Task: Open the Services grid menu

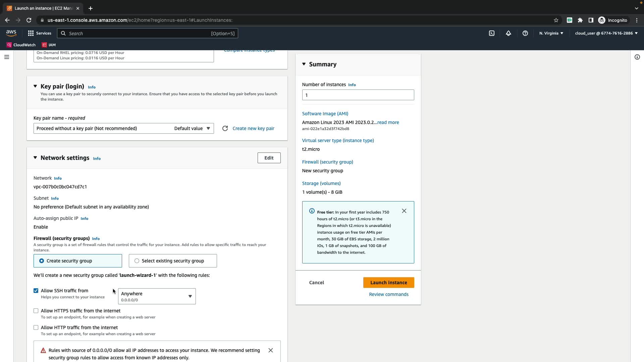Action: pyautogui.click(x=40, y=33)
